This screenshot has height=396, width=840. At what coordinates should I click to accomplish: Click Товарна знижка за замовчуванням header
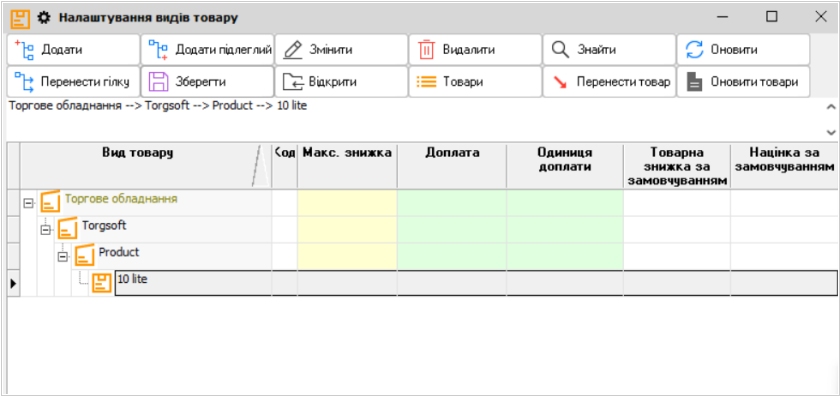(677, 166)
